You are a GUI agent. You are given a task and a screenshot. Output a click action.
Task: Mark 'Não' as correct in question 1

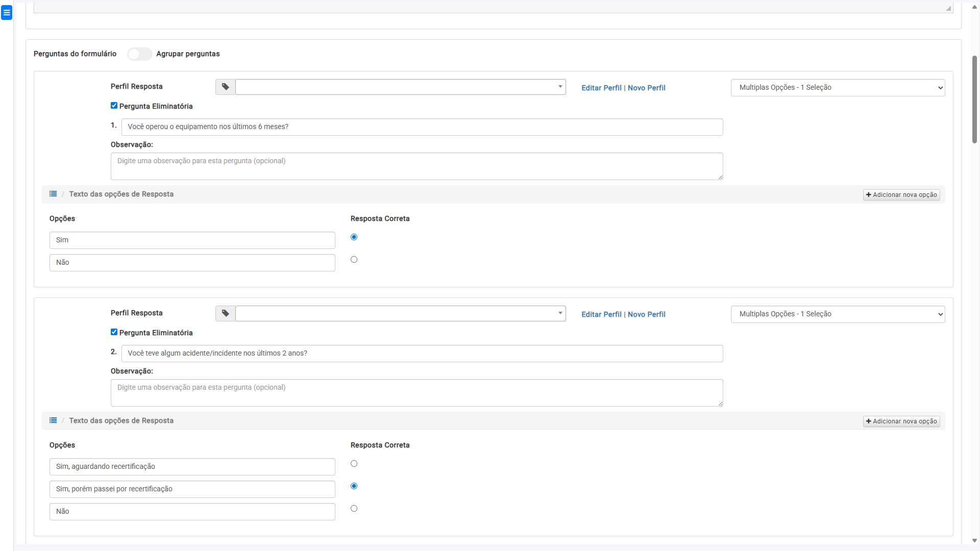354,260
